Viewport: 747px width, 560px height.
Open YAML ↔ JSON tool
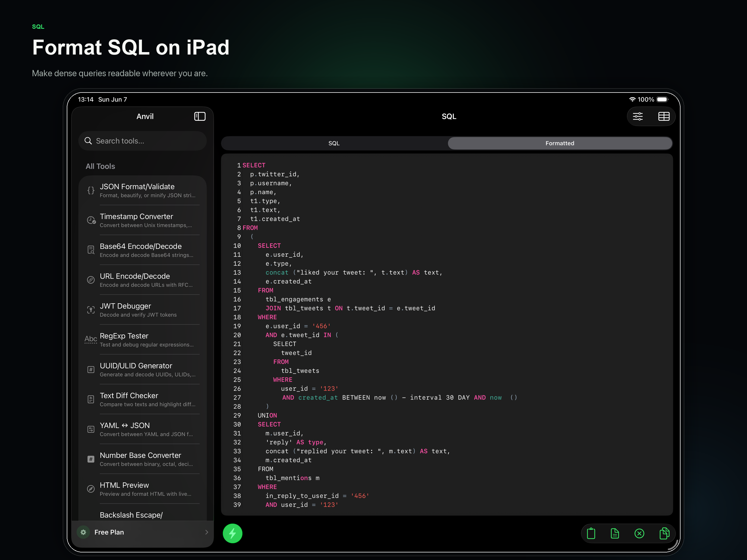point(143,429)
